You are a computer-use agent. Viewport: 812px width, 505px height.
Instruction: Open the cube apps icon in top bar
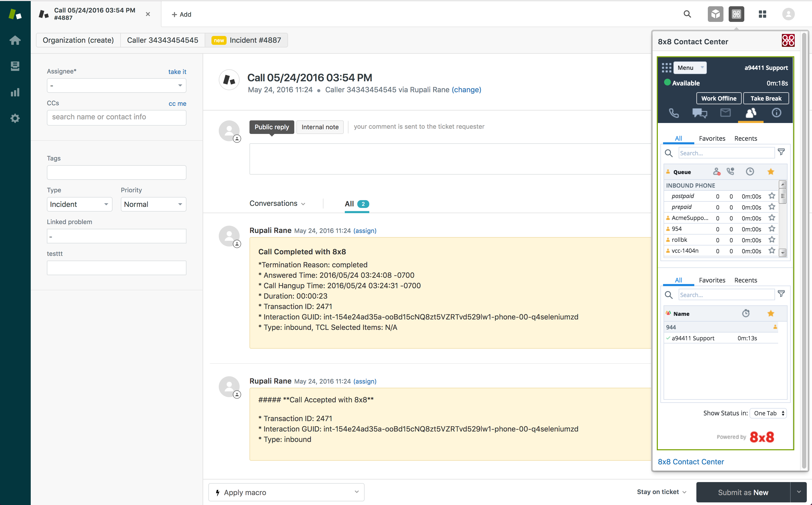tap(715, 14)
